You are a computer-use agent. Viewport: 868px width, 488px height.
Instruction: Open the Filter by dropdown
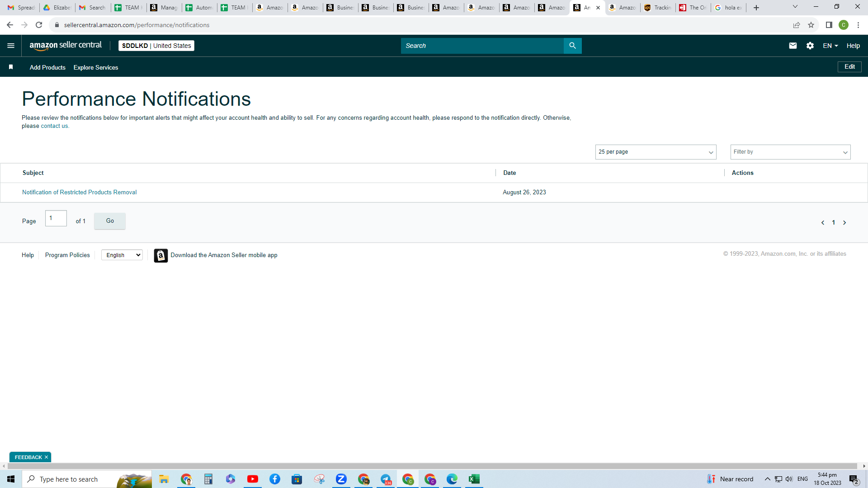click(x=790, y=152)
